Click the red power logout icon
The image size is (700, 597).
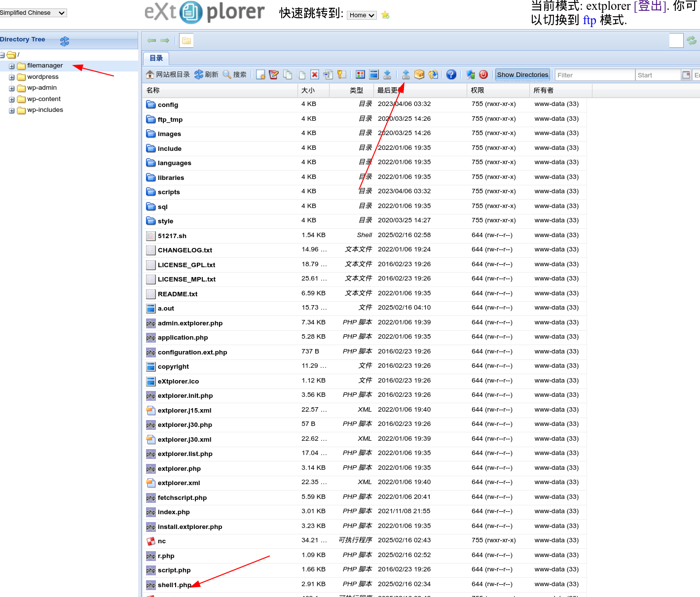coord(483,74)
